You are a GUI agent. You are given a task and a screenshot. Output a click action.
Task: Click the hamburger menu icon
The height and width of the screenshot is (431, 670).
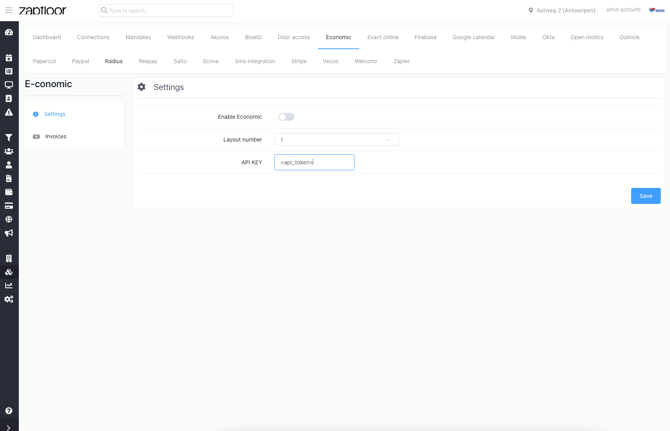click(x=9, y=10)
